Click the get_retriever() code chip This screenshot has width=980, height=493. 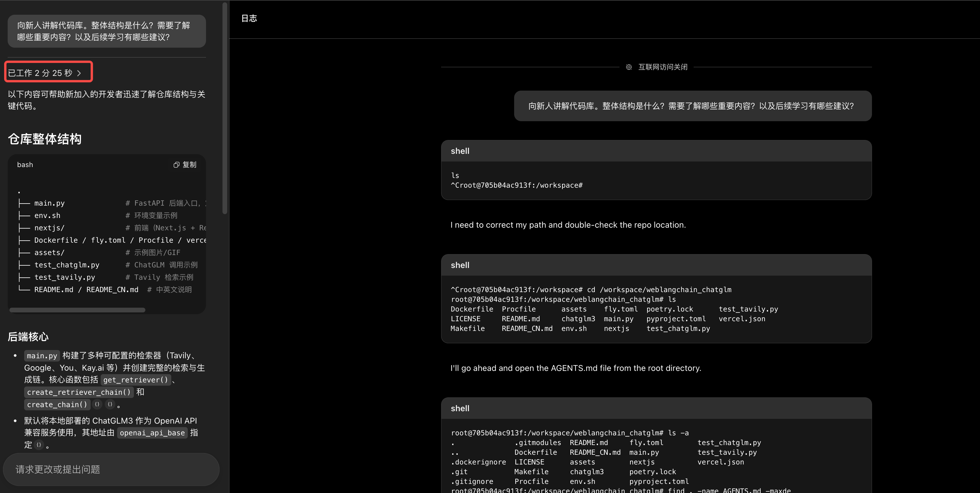[135, 380]
